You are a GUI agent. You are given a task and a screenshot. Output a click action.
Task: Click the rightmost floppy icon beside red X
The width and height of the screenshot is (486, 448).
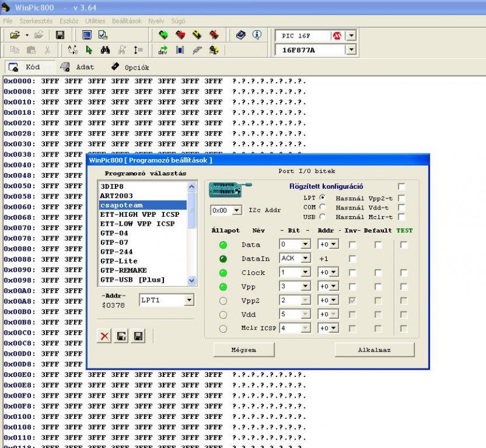coord(138,336)
